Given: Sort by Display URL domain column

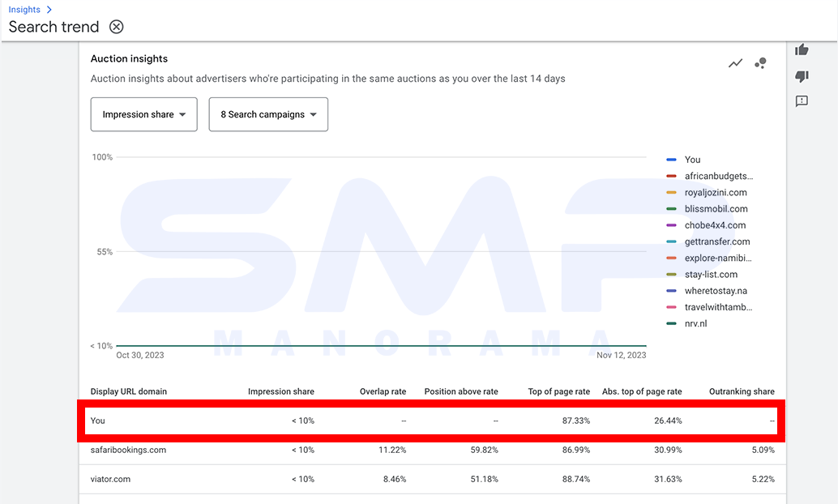Looking at the screenshot, I should pos(129,391).
